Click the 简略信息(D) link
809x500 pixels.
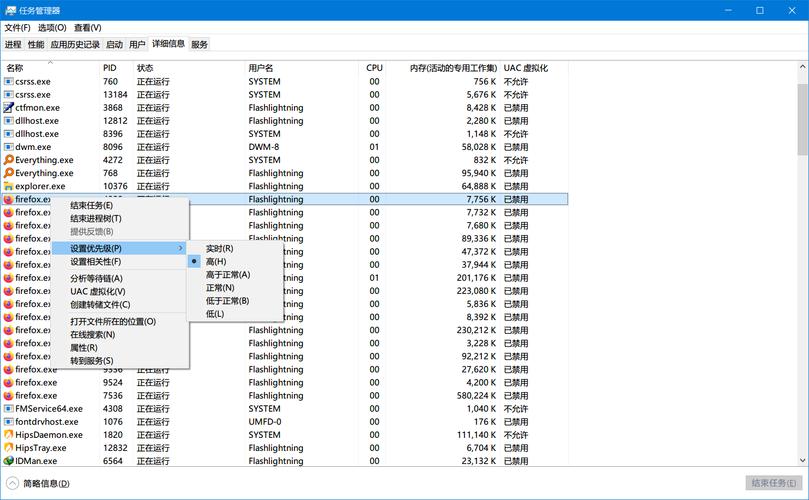(46, 483)
